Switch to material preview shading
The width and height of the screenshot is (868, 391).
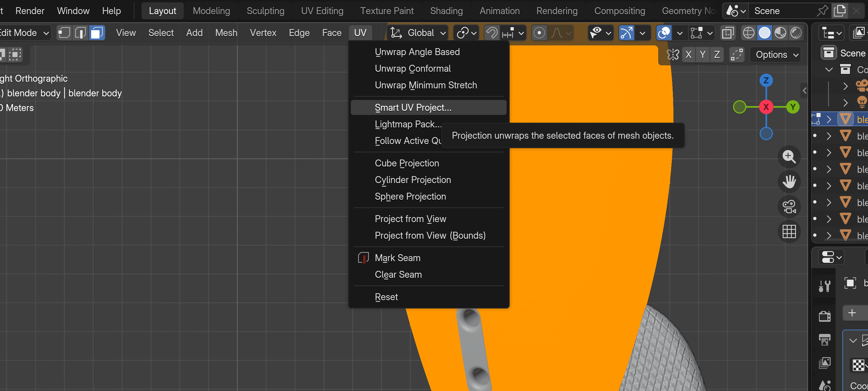(780, 33)
